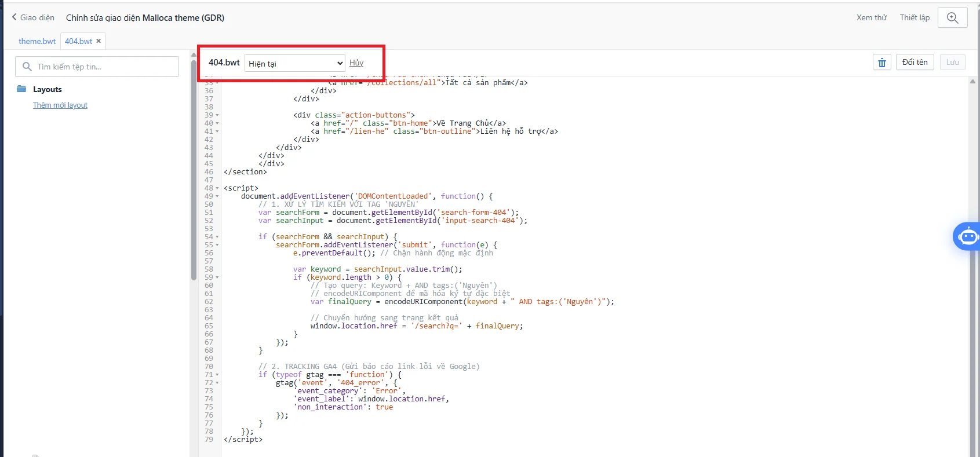Click the sidebar vertical scrollbar thumb
The height and width of the screenshot is (457, 980).
coord(194,170)
